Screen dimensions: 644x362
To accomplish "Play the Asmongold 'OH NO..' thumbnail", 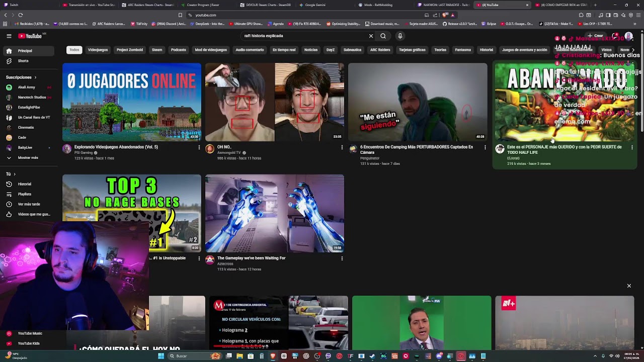I will point(275,102).
